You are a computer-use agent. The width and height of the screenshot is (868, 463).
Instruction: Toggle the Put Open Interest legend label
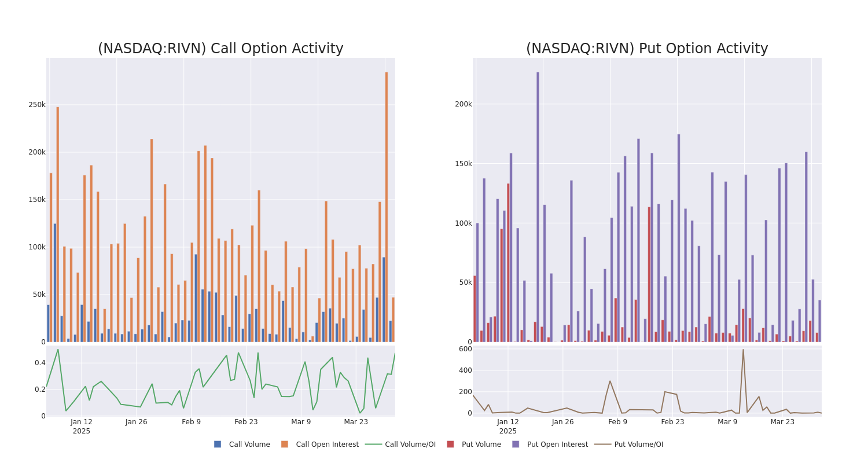pos(557,444)
